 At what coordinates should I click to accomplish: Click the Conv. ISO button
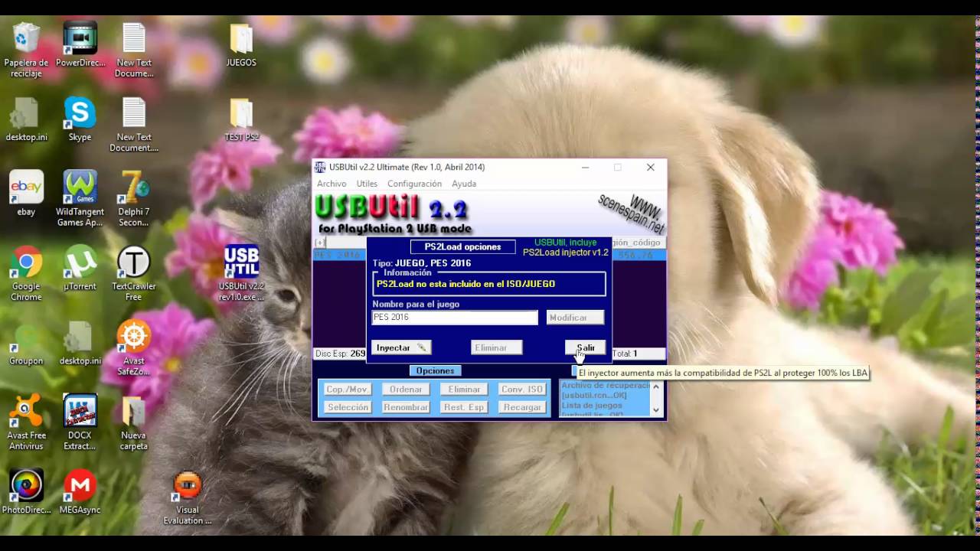pyautogui.click(x=522, y=389)
